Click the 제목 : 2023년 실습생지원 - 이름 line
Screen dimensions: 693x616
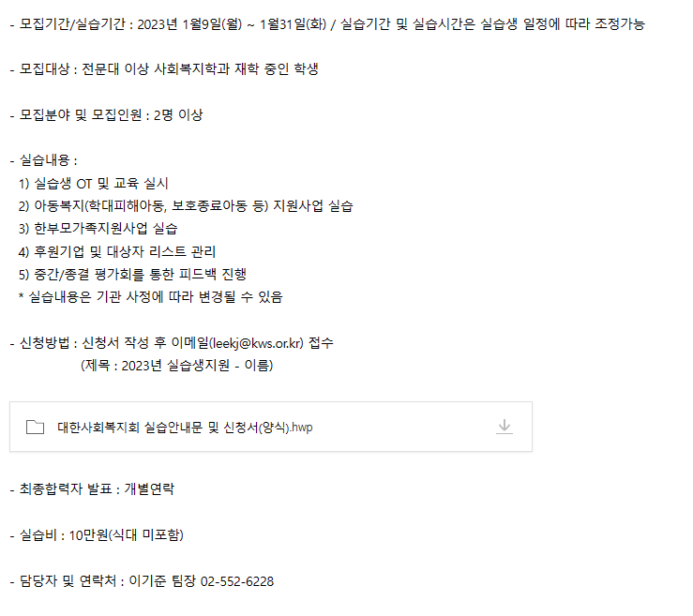(176, 366)
